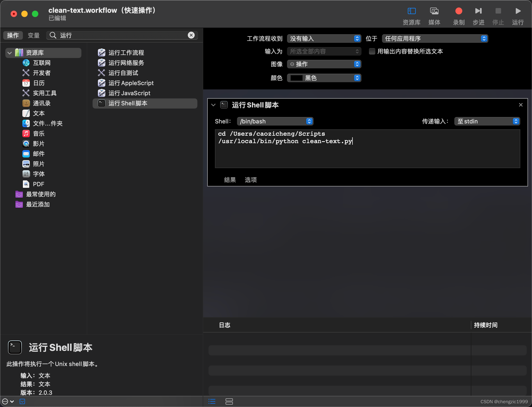Remove the shell script action with its X
Image resolution: width=532 pixels, height=407 pixels.
[521, 105]
